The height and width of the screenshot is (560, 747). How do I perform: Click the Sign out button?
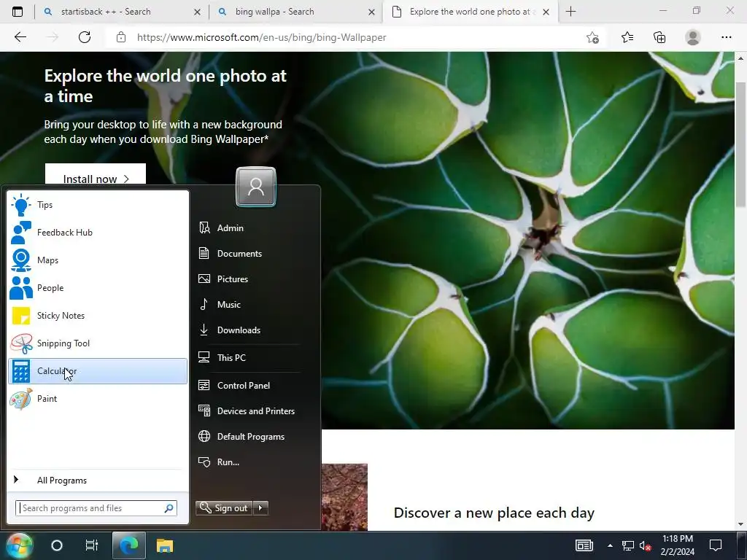[224, 508]
